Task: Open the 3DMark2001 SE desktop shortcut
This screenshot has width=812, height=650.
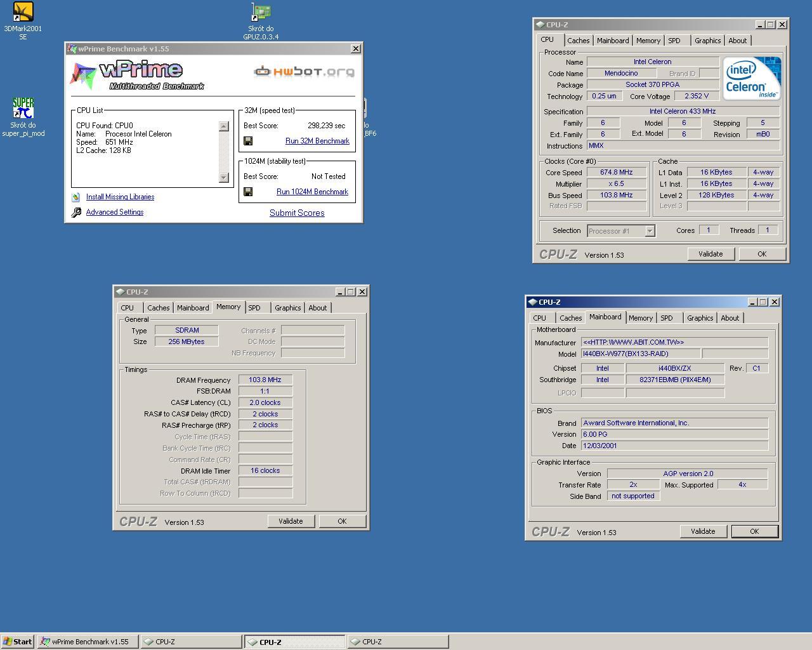Action: [x=23, y=21]
